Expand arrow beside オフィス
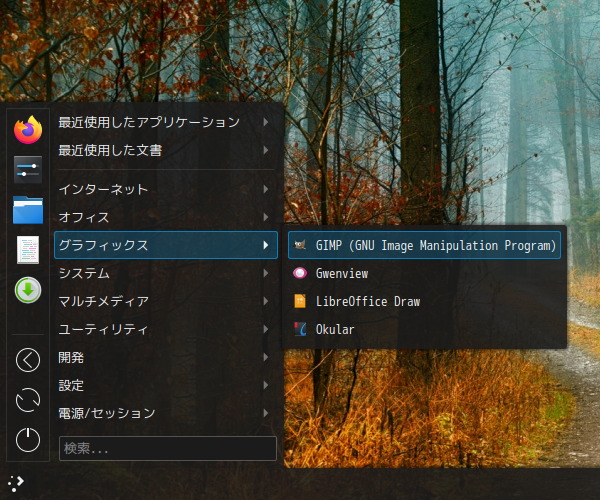This screenshot has width=600, height=500. pos(266,217)
